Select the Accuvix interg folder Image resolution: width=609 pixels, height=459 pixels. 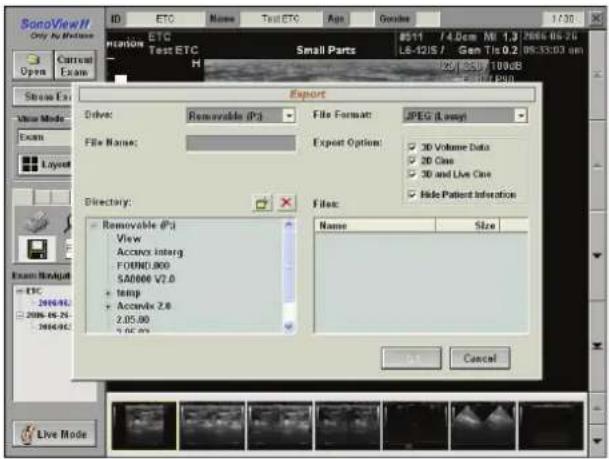[x=150, y=252]
